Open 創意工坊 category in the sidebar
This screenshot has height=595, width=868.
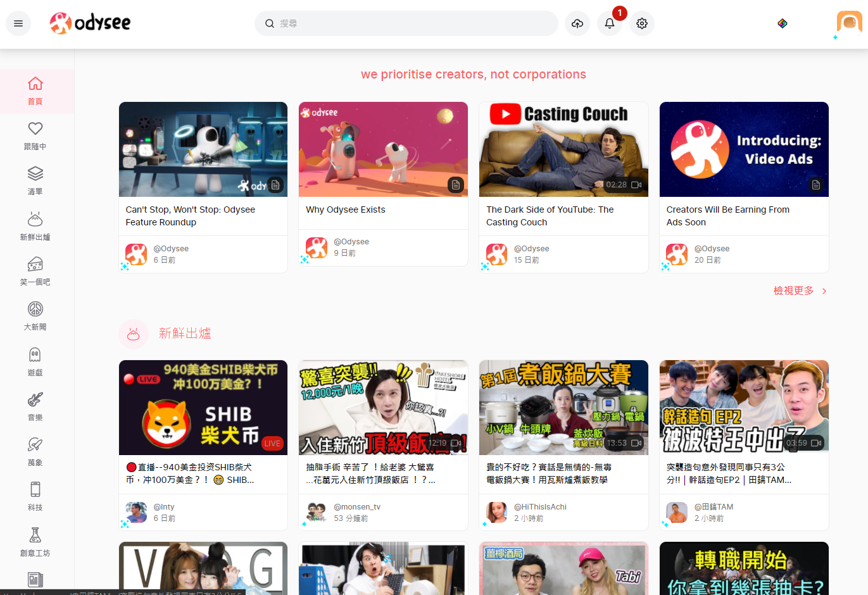click(35, 543)
